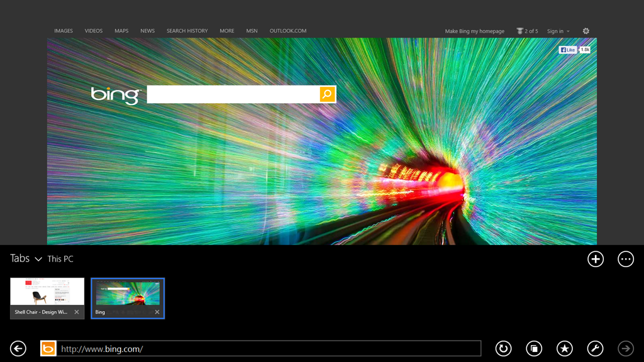Click the Refresh page icon

[x=503, y=348]
